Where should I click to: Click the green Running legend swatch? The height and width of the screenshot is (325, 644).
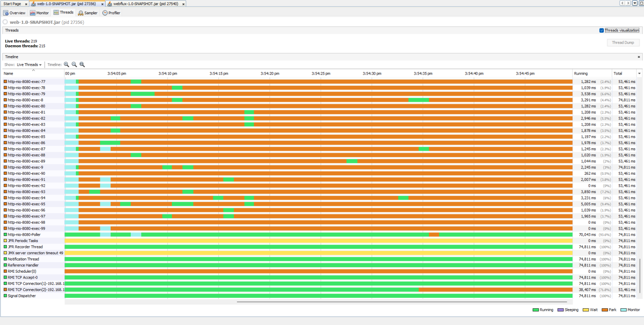[x=535, y=310]
